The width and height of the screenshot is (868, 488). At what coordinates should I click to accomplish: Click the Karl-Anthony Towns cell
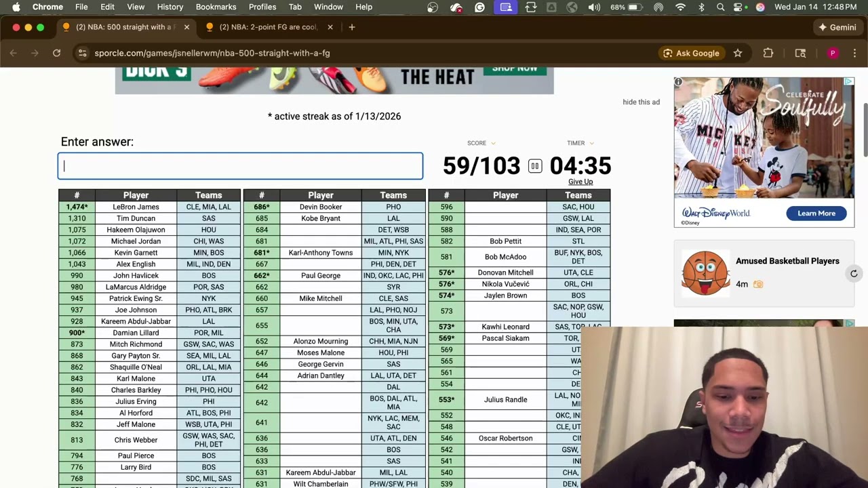(321, 253)
